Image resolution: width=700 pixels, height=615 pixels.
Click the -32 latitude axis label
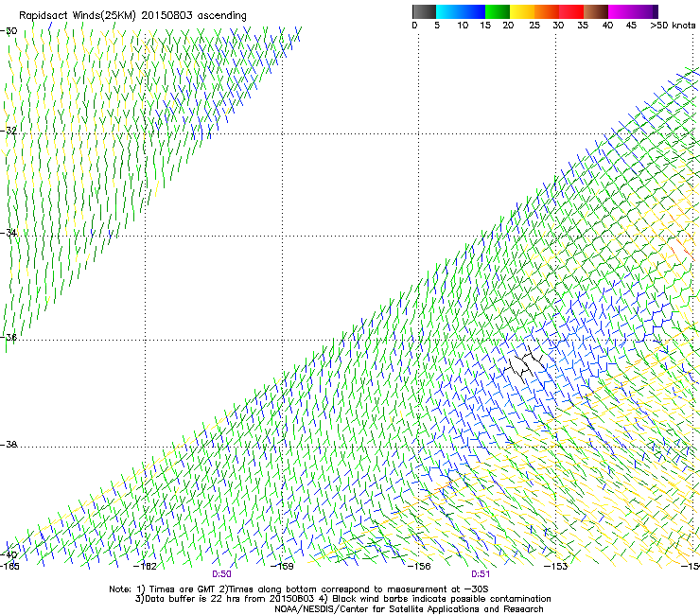(9, 131)
